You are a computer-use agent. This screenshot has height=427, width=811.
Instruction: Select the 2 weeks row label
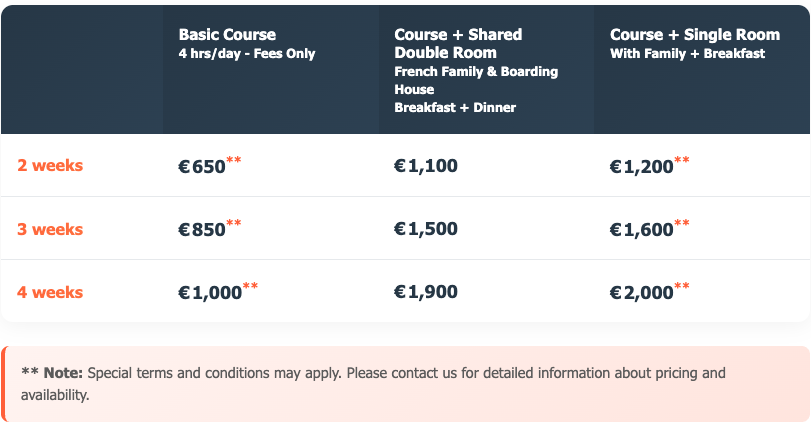tap(50, 166)
